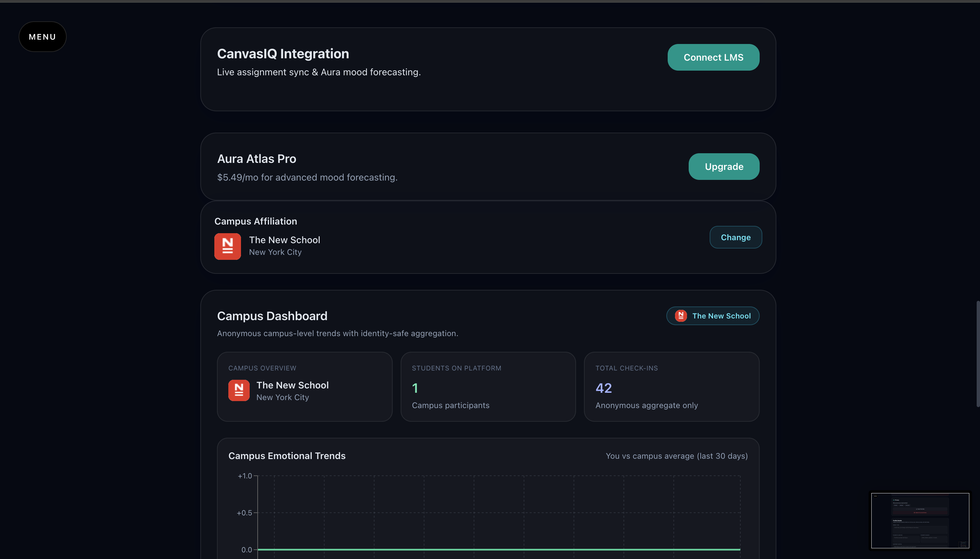This screenshot has height=559, width=980.
Task: Click the CanvasIQ Integration heading
Action: 283,54
